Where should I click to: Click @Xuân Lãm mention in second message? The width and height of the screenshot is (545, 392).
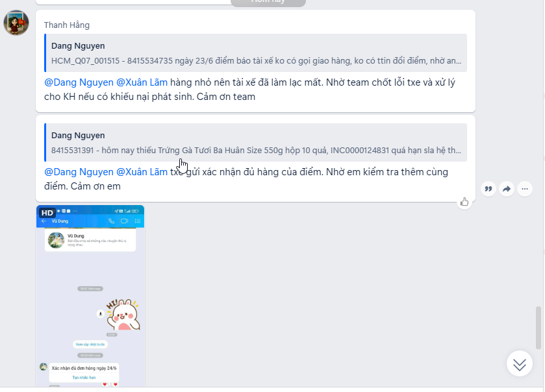coord(142,172)
